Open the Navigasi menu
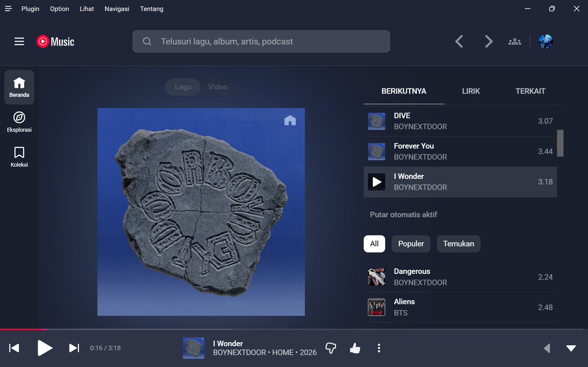 point(117,9)
